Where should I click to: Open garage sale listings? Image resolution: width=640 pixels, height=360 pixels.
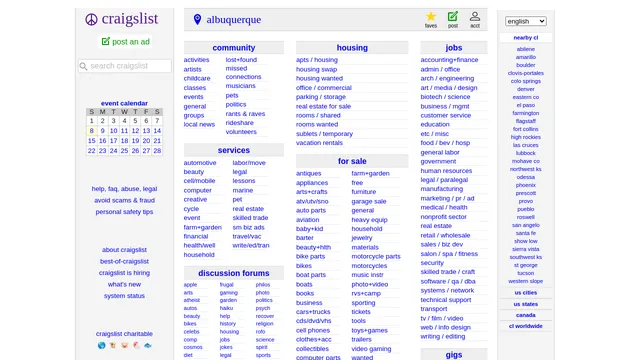[x=369, y=201]
